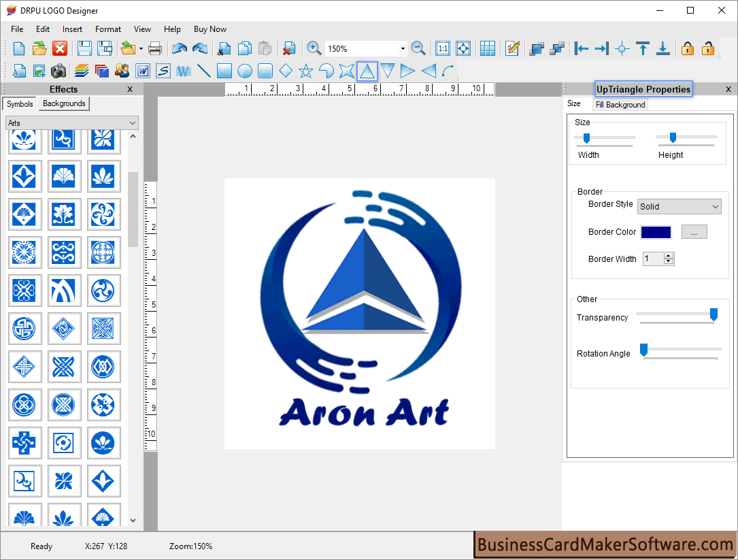Print the logo using printer icon

155,48
